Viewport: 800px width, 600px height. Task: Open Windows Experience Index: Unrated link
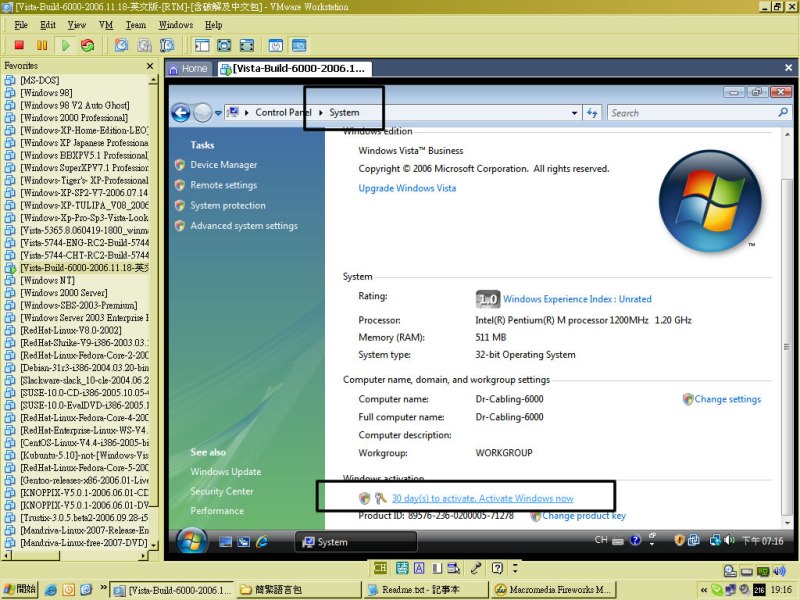(577, 299)
